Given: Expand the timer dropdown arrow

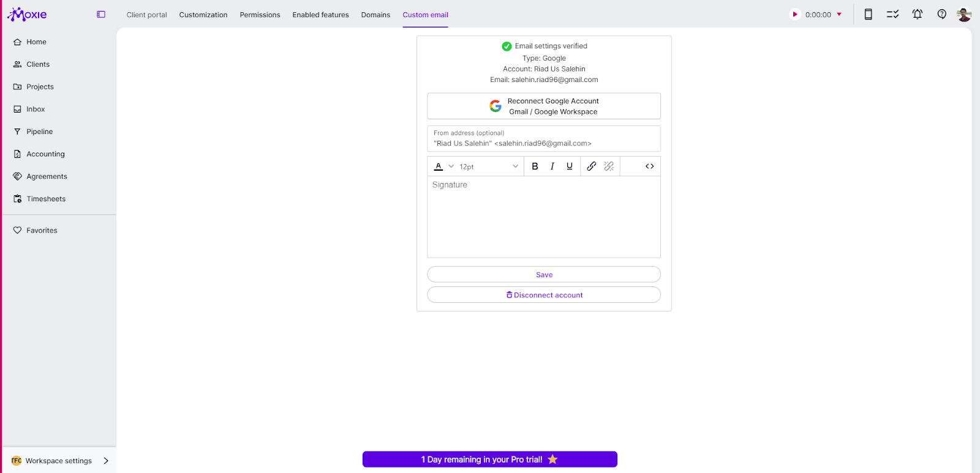Looking at the screenshot, I should coord(839,15).
